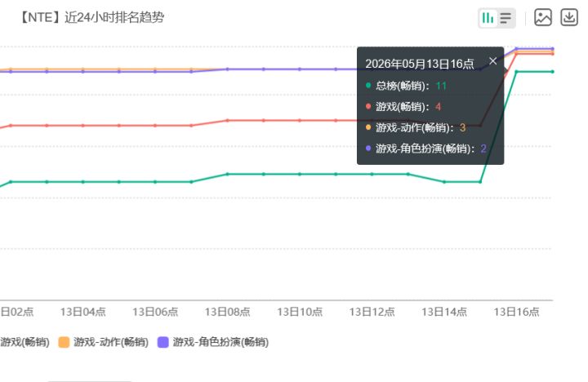Screen dimensions: 588x382
Task: Click red line point at 13日10点
Action: point(300,120)
